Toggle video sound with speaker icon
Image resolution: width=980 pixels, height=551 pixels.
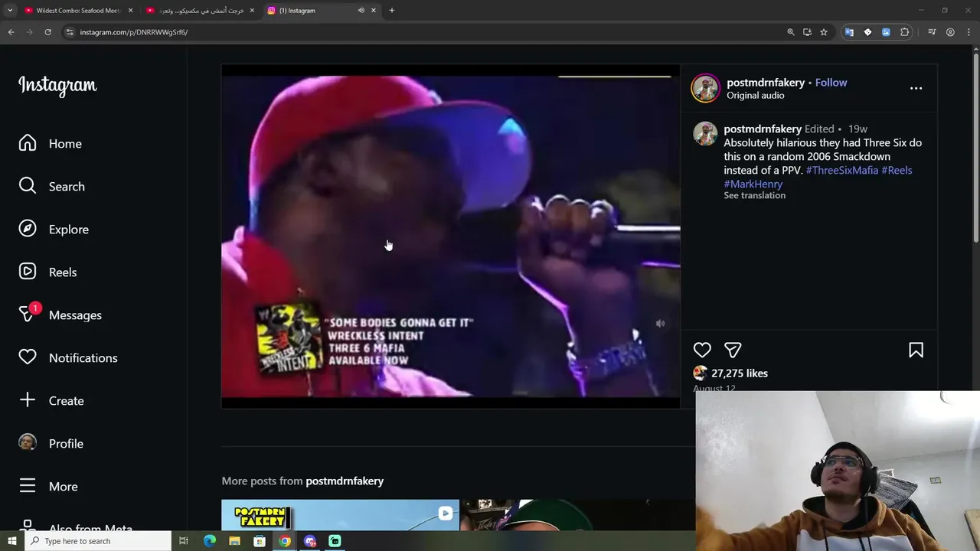click(x=660, y=324)
